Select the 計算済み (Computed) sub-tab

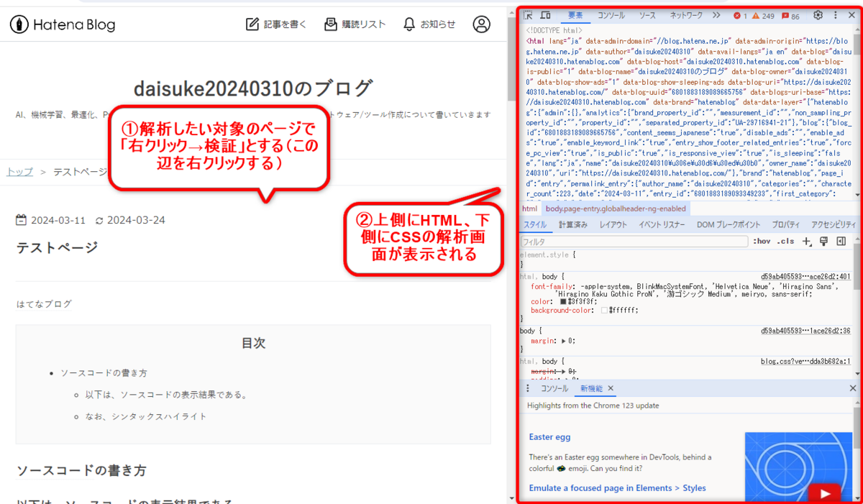click(573, 225)
